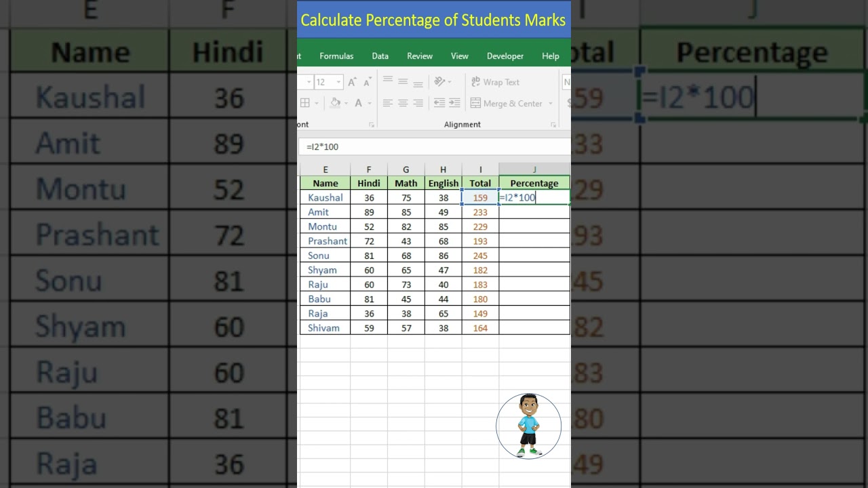
Task: Select Amit's Total cell 233
Action: (480, 212)
